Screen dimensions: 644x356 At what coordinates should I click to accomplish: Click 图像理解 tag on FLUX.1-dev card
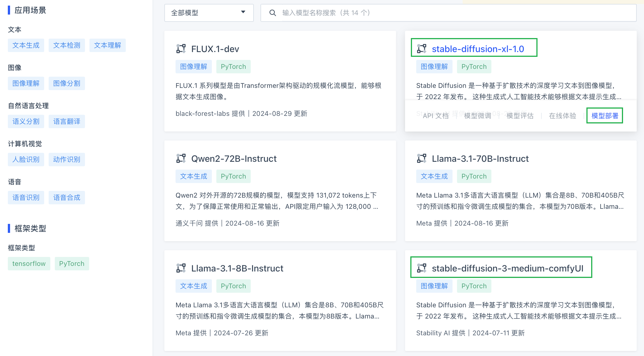(x=194, y=67)
